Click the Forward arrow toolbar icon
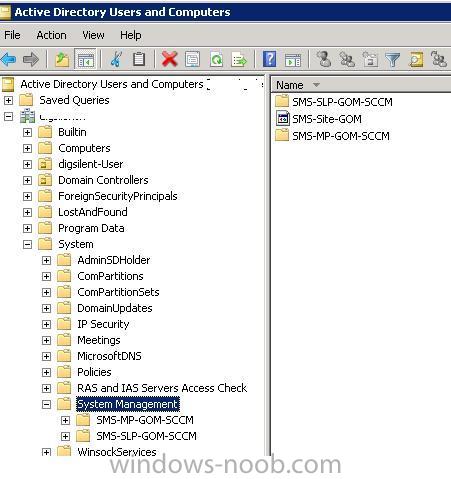451x479 pixels. tap(31, 60)
